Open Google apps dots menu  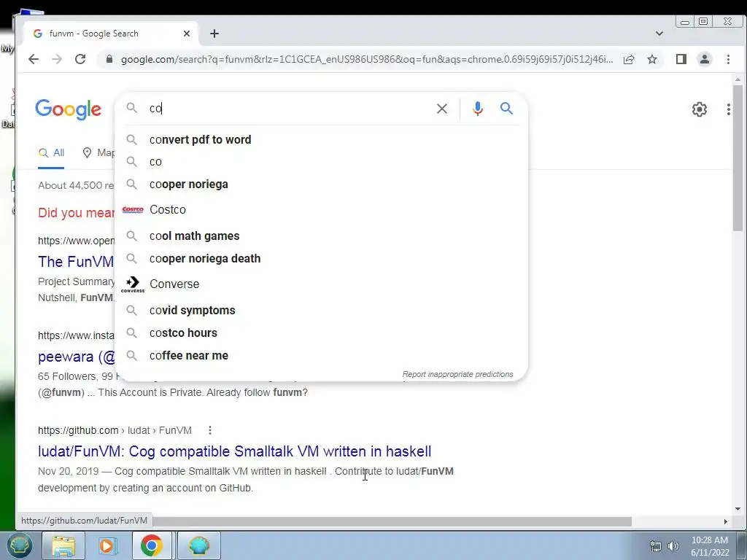(729, 109)
